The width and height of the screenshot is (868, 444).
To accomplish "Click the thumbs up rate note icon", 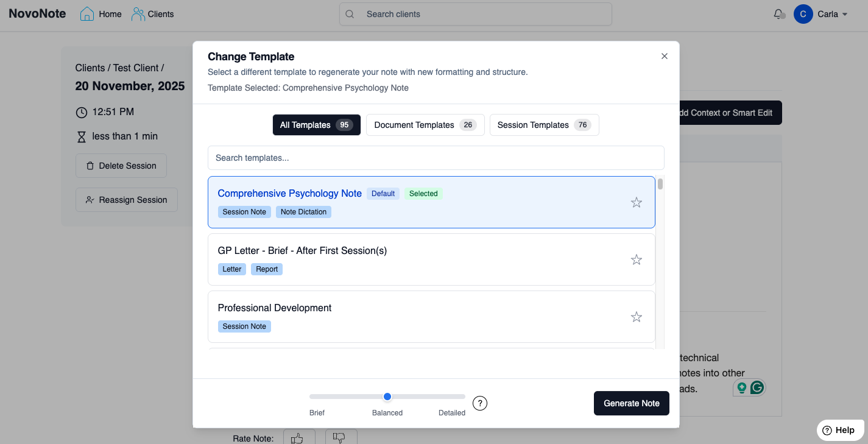I will coord(298,437).
